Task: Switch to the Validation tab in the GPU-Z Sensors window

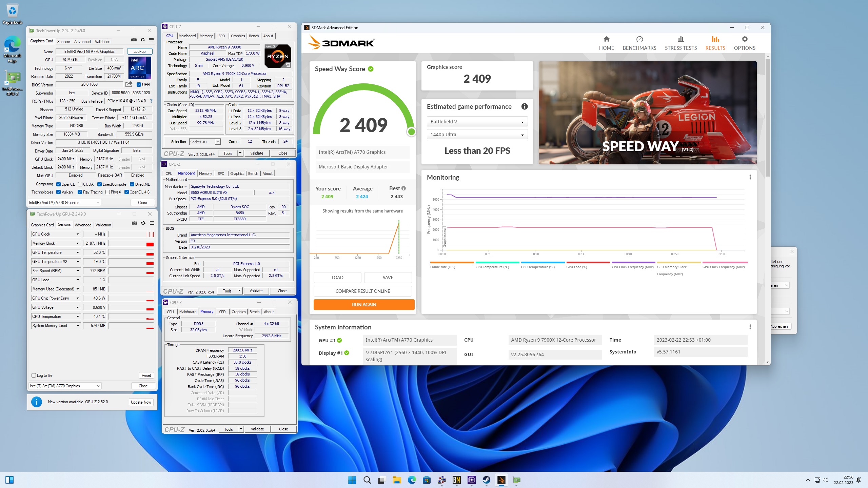Action: point(103,225)
